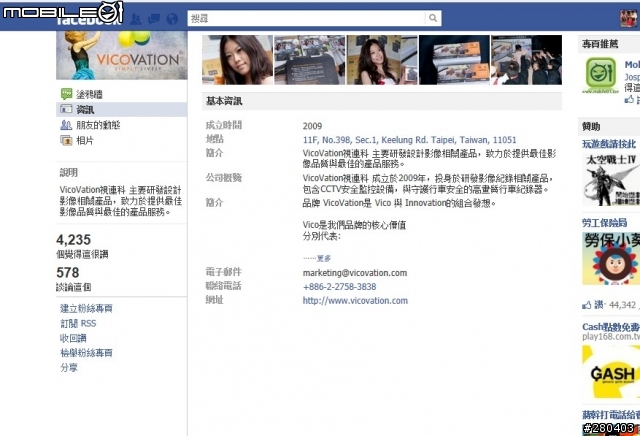Click the search magnifier button
This screenshot has width=640, height=436.
click(433, 18)
